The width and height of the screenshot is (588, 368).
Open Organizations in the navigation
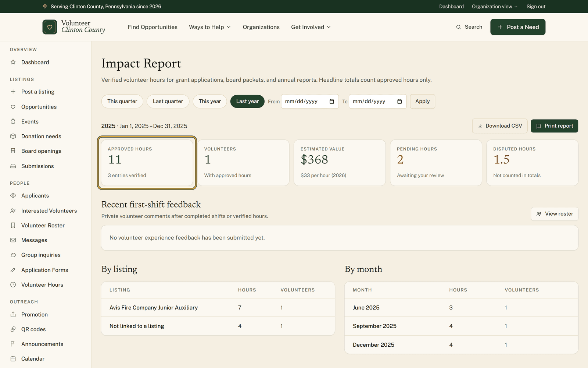261,27
